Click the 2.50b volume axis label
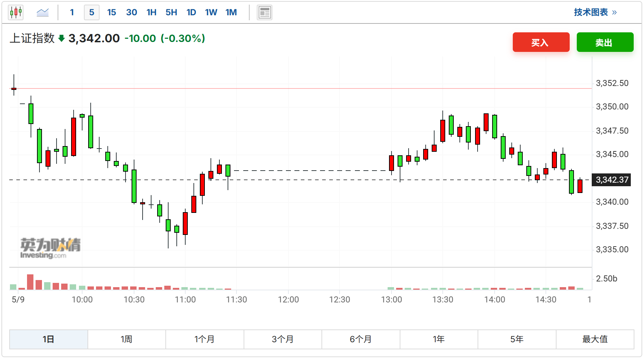644x360 pixels. [606, 279]
